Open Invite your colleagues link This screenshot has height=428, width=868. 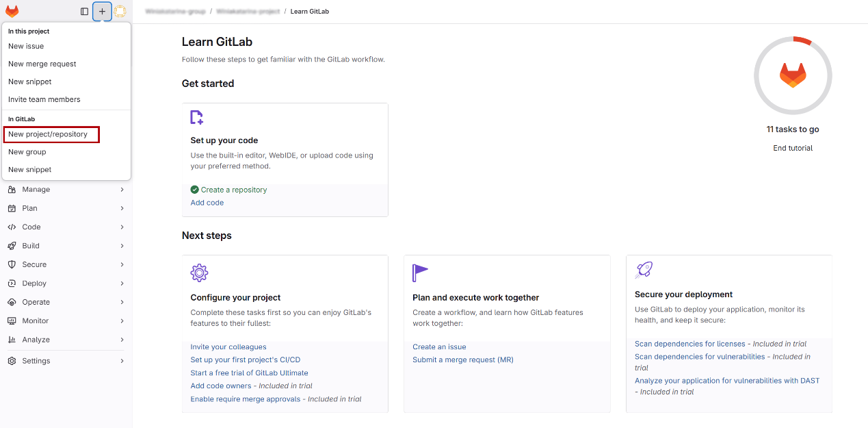[x=228, y=347]
